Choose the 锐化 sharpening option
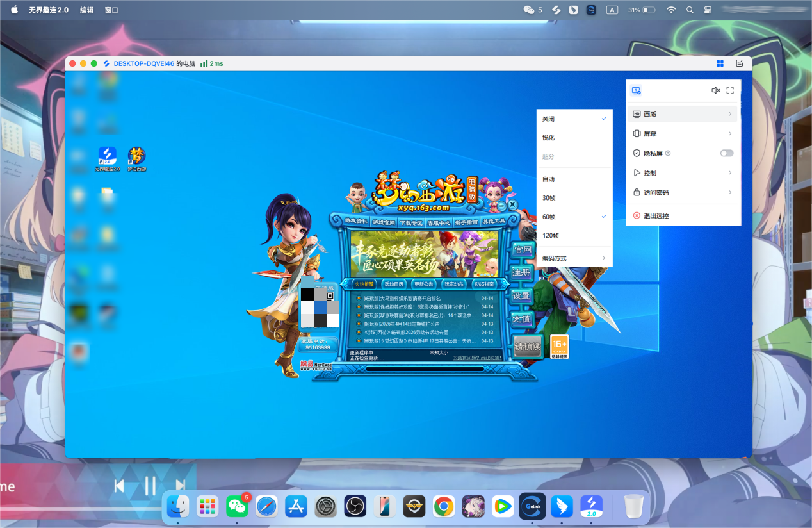The height and width of the screenshot is (528, 812). (x=549, y=138)
